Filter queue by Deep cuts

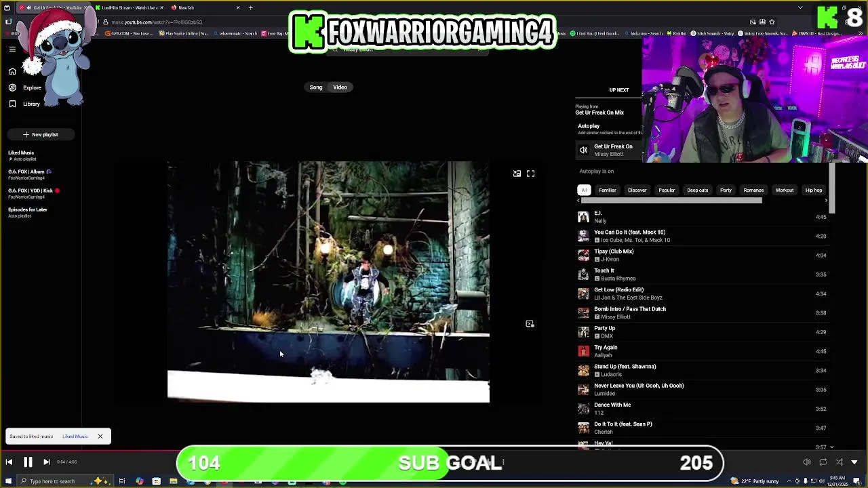point(697,190)
